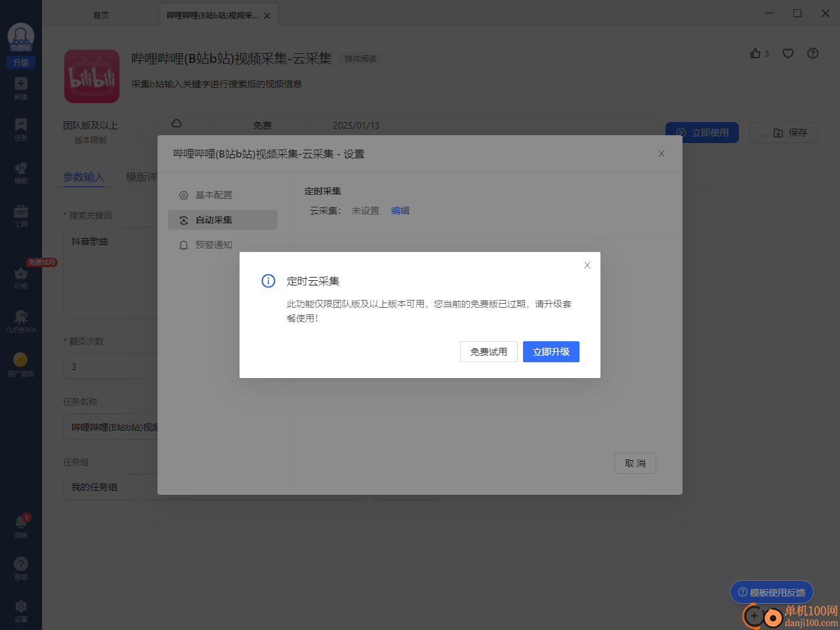Click the 媒体阅读 tag
Image resolution: width=840 pixels, height=630 pixels.
pos(360,59)
